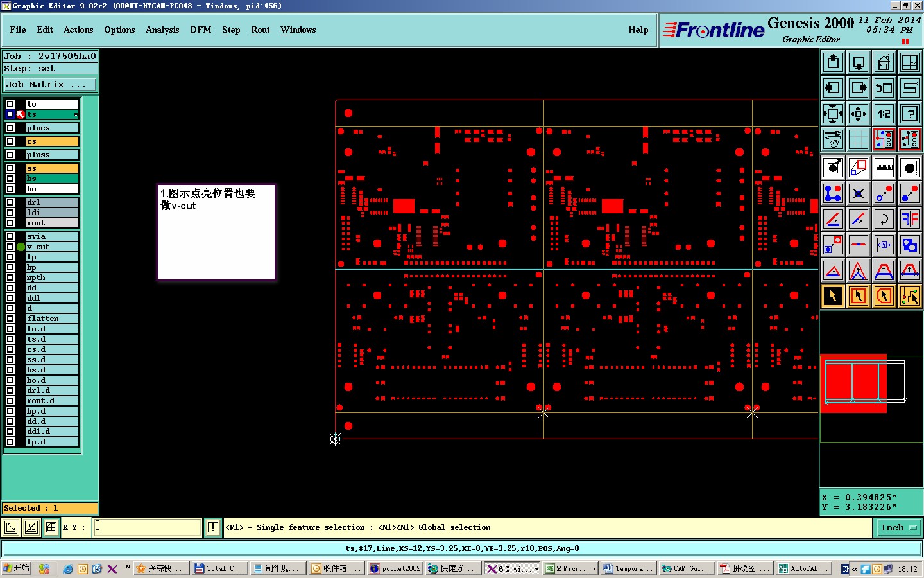Expand the '6 X wi...' taskbar group arrow
Viewport: 924px width, 578px height.
pyautogui.click(x=536, y=569)
